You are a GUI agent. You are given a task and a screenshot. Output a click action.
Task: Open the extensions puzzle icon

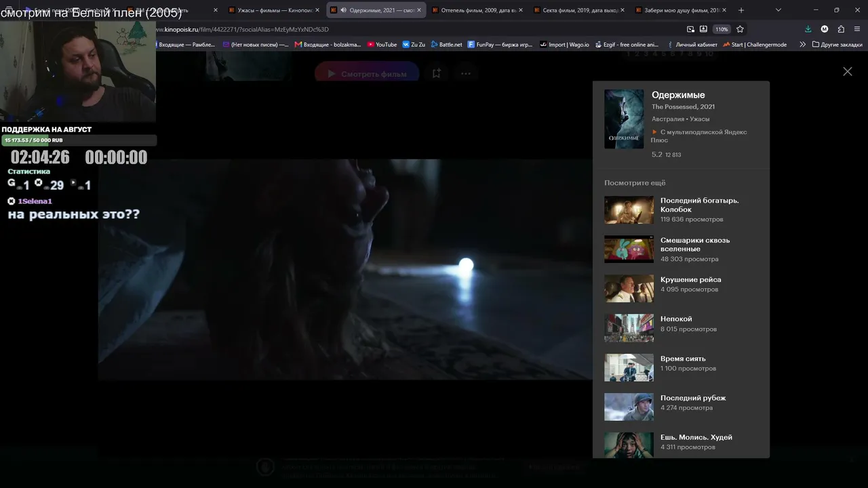pyautogui.click(x=841, y=29)
